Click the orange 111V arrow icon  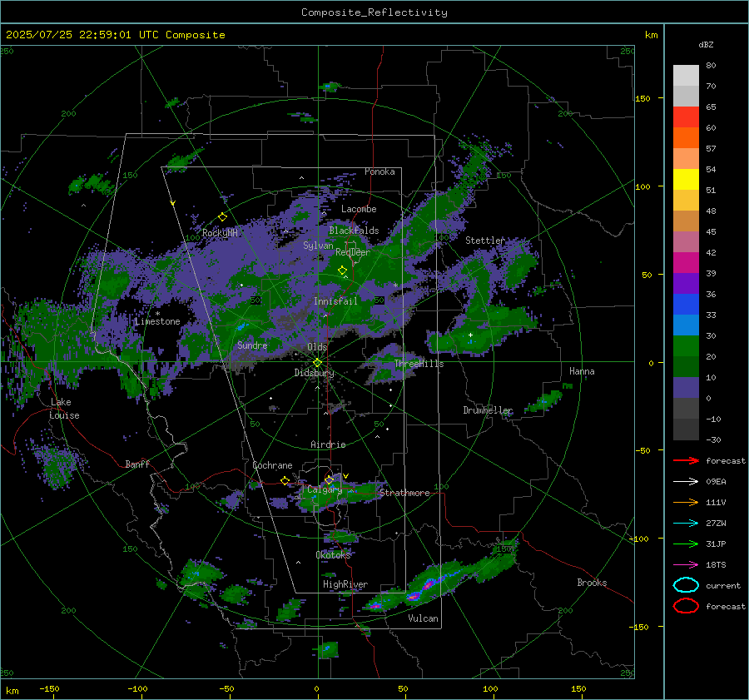686,502
